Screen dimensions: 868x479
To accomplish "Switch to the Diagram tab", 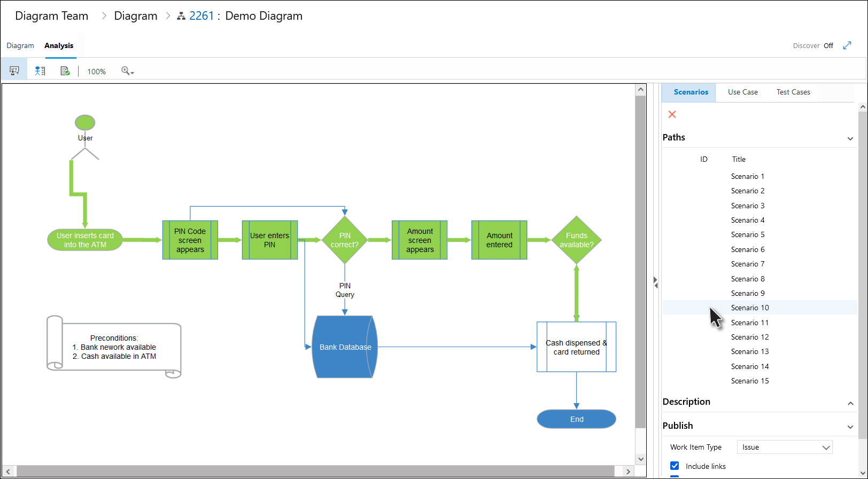I will click(20, 46).
